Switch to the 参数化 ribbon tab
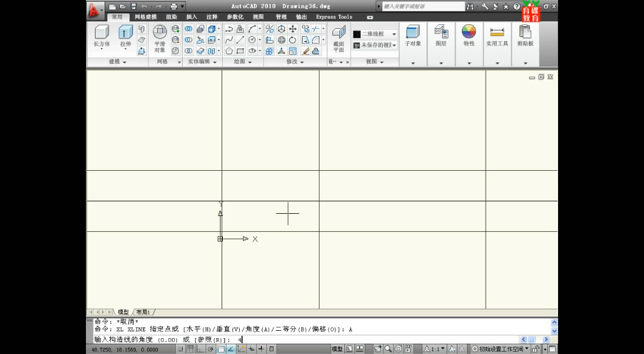 235,17
